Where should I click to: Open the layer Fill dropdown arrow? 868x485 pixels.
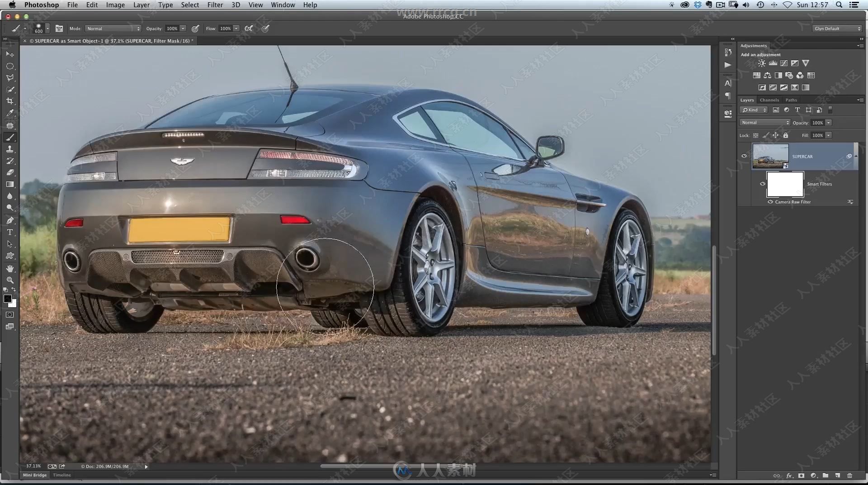[x=829, y=135]
